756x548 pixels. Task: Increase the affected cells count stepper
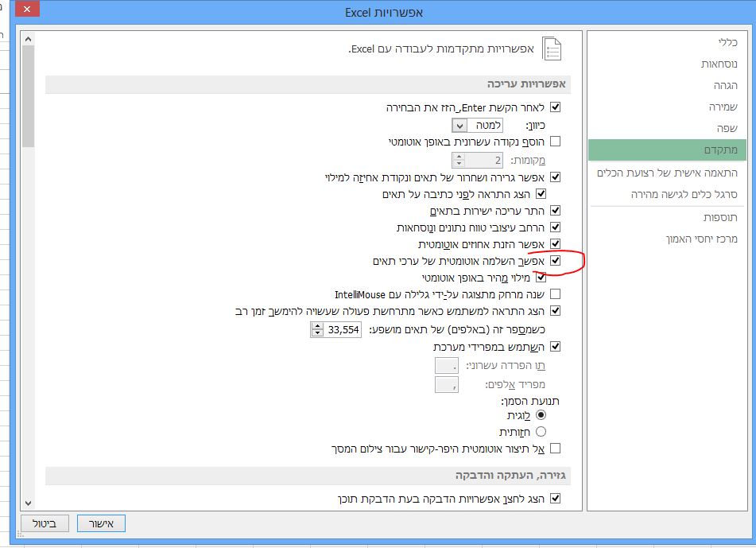[317, 327]
